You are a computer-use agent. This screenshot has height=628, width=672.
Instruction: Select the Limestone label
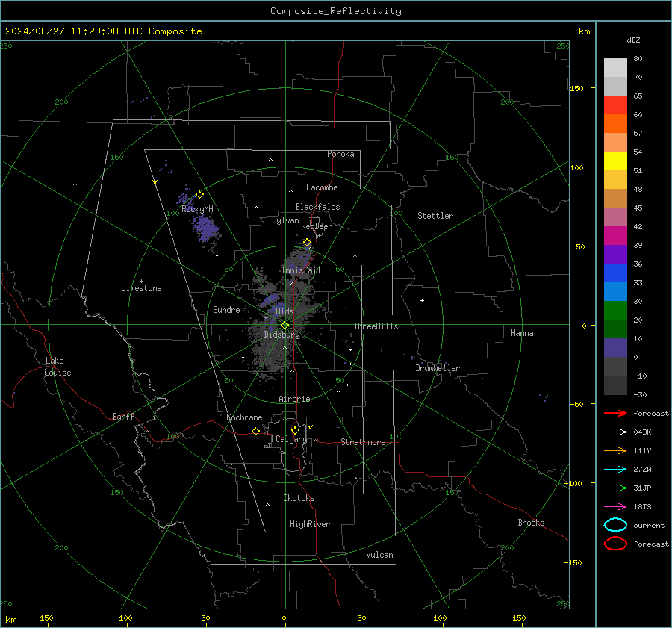pyautogui.click(x=141, y=288)
